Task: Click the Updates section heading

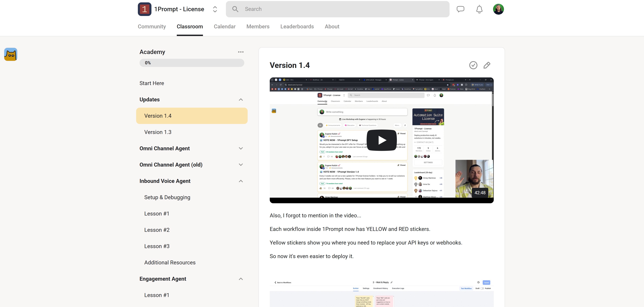Action: 150,100
